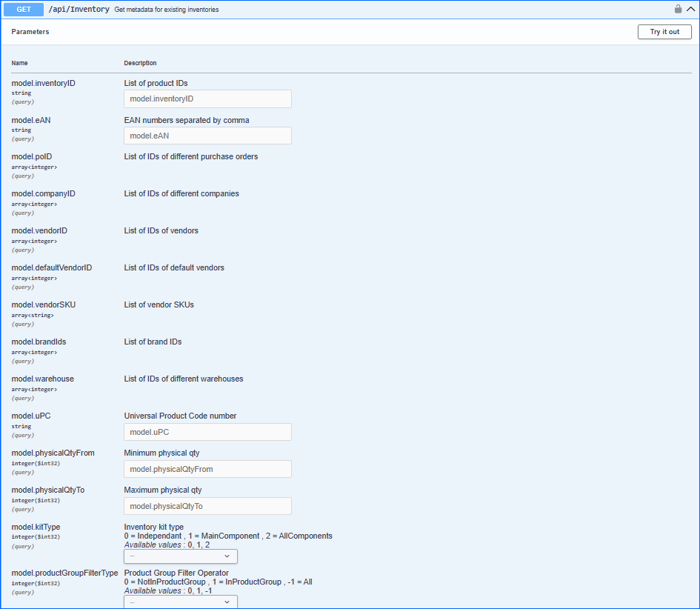Viewport: 700px width, 609px height.
Task: Focus the model.eAN text box
Action: click(x=207, y=136)
